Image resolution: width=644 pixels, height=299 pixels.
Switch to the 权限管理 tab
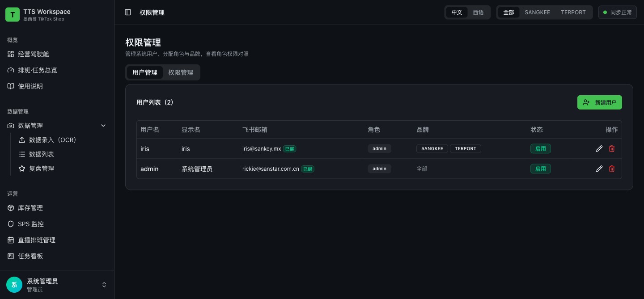pyautogui.click(x=181, y=72)
